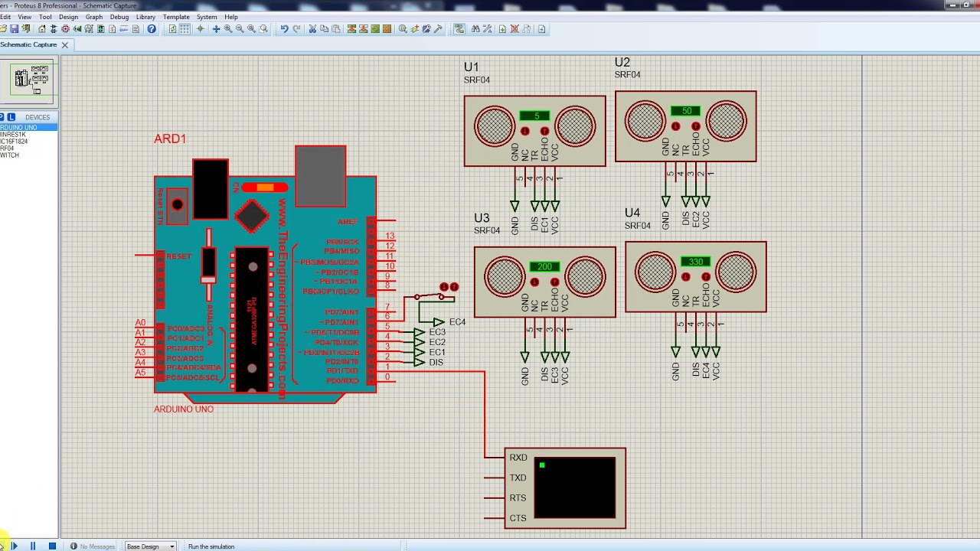This screenshot has width=980, height=551.
Task: Click the L library manager button
Action: coord(11,117)
